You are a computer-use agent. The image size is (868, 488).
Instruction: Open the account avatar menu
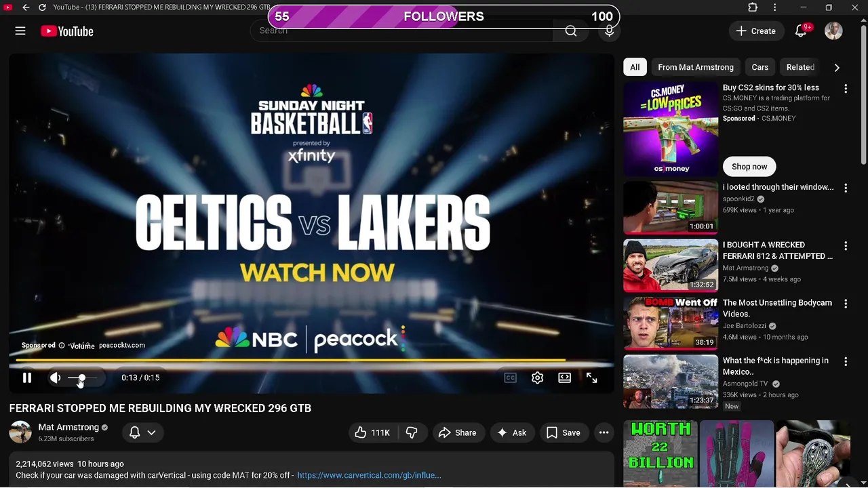pos(833,31)
